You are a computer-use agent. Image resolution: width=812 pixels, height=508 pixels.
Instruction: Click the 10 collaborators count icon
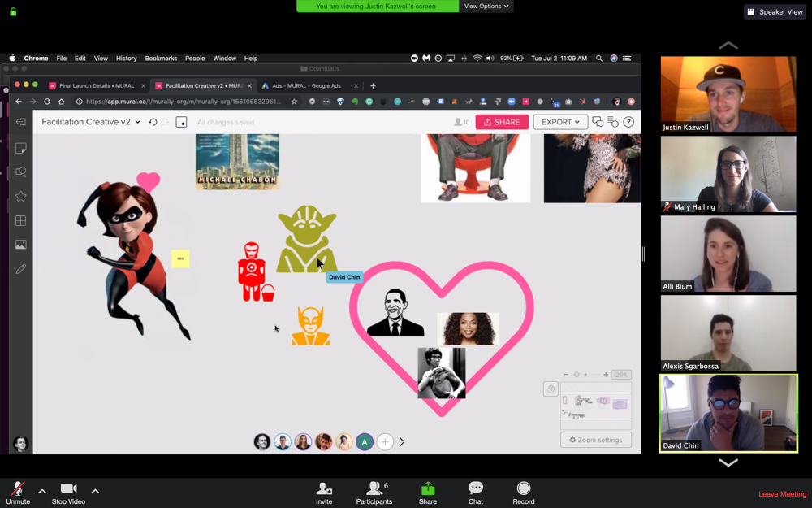pos(461,122)
